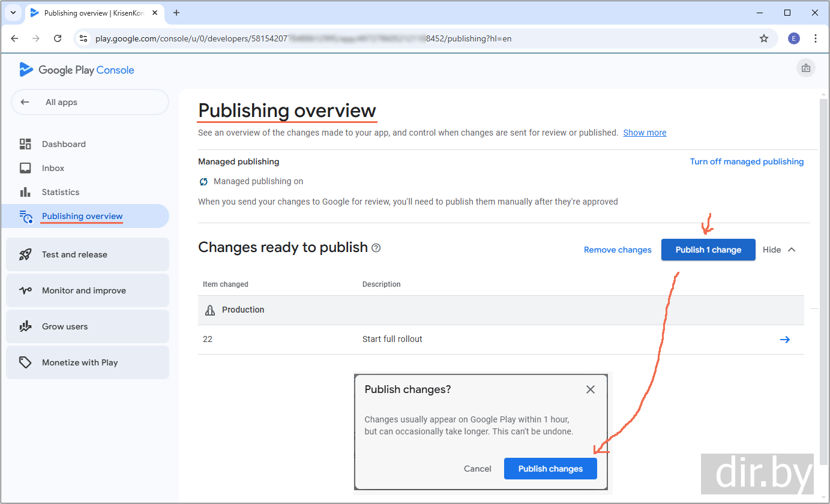Open Inbox from the sidebar icon
This screenshot has height=504, width=830.
tap(25, 168)
